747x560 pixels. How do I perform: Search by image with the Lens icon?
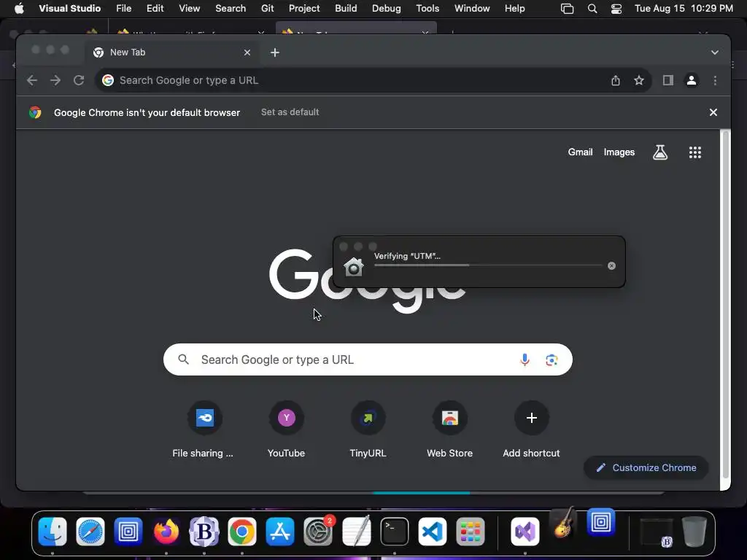551,360
